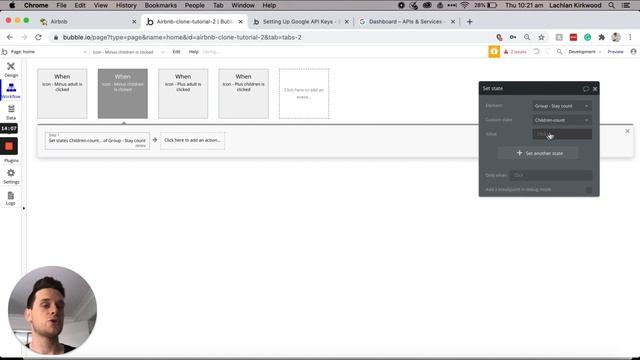This screenshot has width=640, height=360.
Task: Switch to Dashboard – APIs & Services tab
Action: click(x=406, y=22)
